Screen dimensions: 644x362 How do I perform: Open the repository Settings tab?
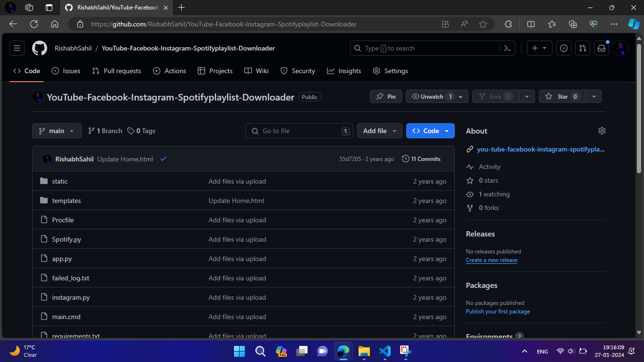(x=390, y=71)
